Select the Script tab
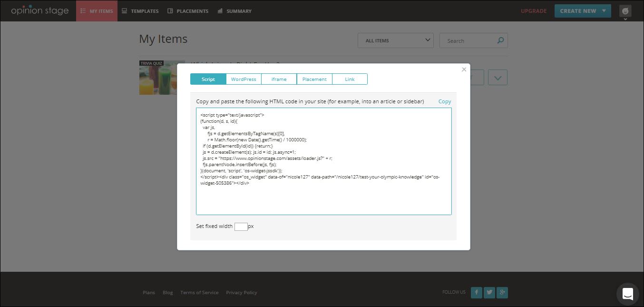This screenshot has height=307, width=644. tap(208, 79)
